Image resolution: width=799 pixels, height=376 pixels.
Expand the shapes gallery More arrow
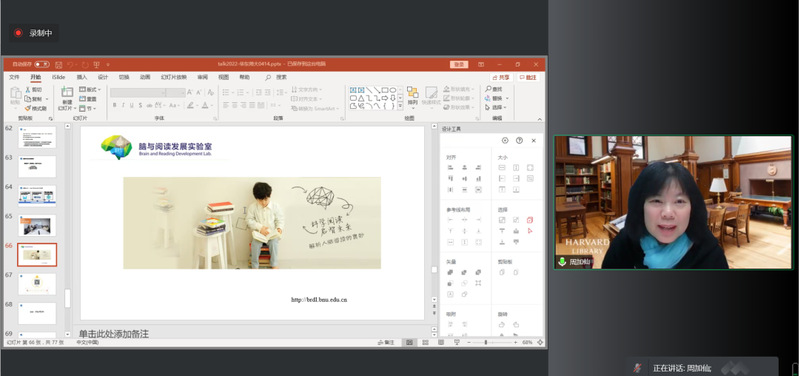(400, 106)
